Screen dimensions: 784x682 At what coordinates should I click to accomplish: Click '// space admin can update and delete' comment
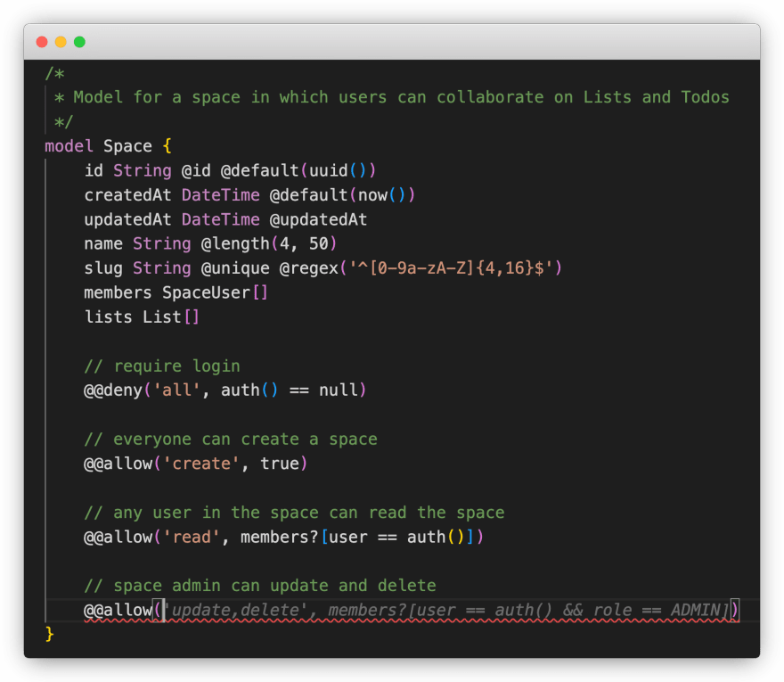tap(259, 586)
